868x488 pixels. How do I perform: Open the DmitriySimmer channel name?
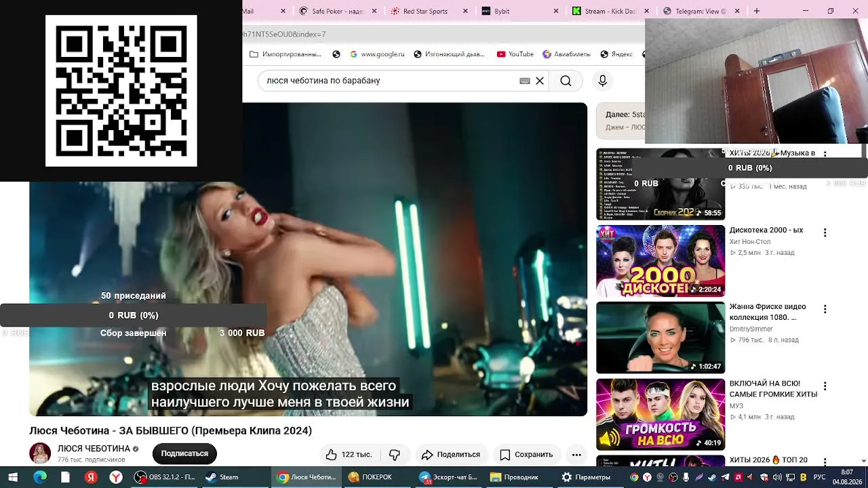pos(751,329)
